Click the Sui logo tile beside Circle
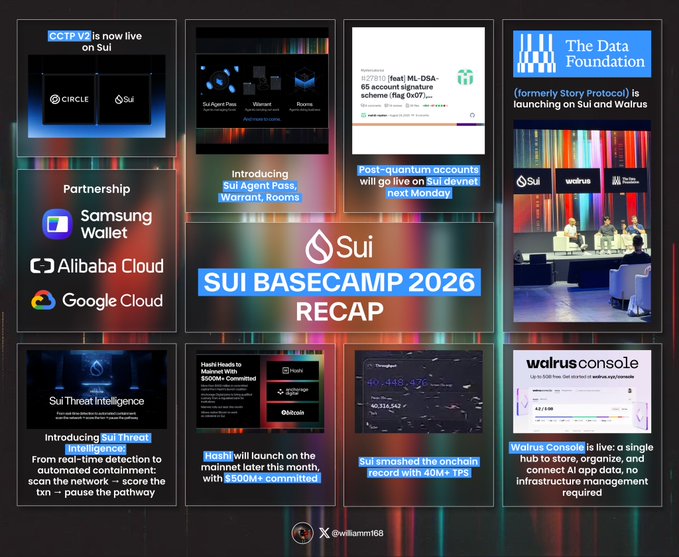 tap(125, 99)
